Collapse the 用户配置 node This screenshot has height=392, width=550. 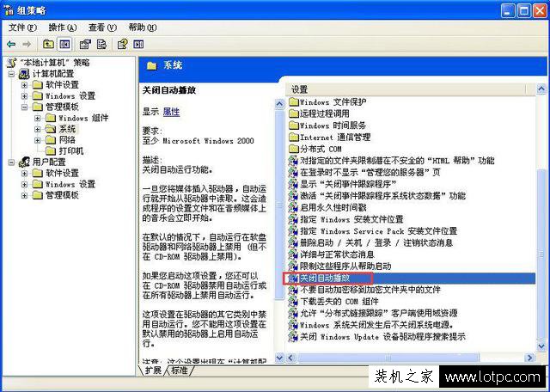(x=11, y=162)
